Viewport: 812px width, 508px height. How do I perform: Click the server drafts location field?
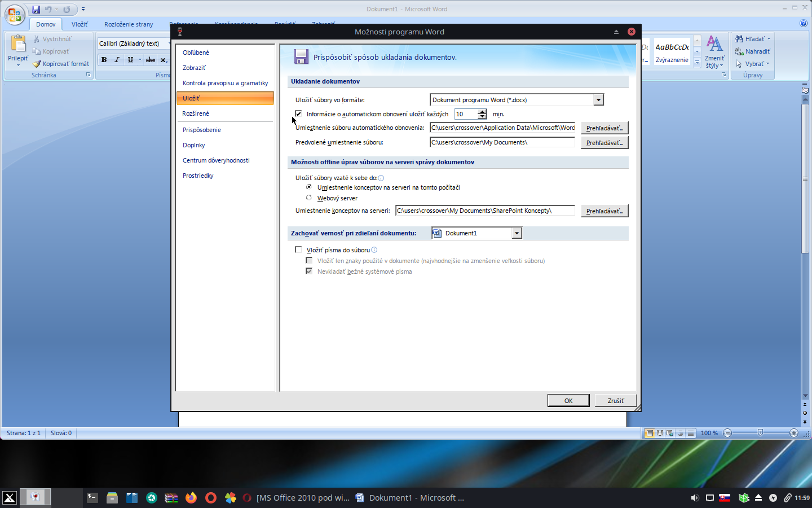coord(485,211)
